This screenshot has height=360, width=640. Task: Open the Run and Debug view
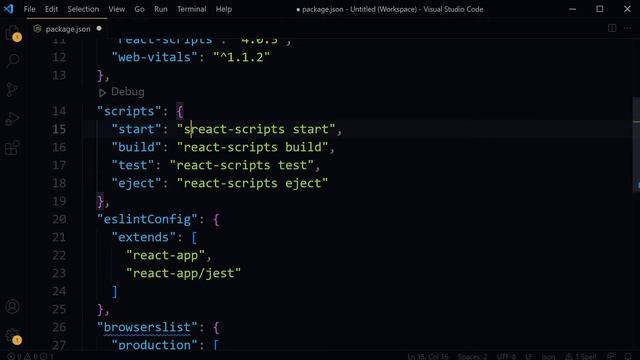13,119
